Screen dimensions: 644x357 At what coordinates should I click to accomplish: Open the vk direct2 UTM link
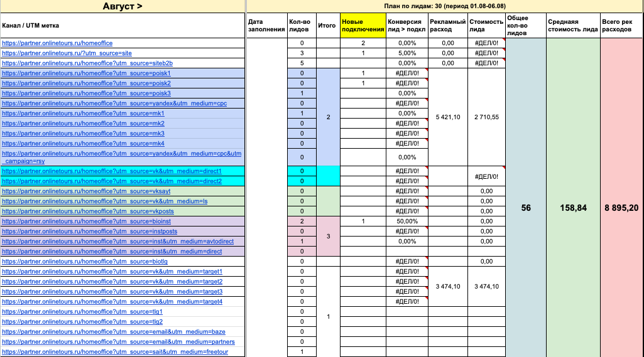tap(112, 181)
